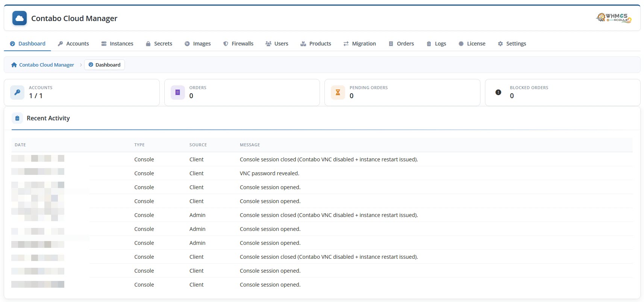This screenshot has height=302, width=644.
Task: Click the Blocked Orders exclamation icon
Action: click(498, 92)
